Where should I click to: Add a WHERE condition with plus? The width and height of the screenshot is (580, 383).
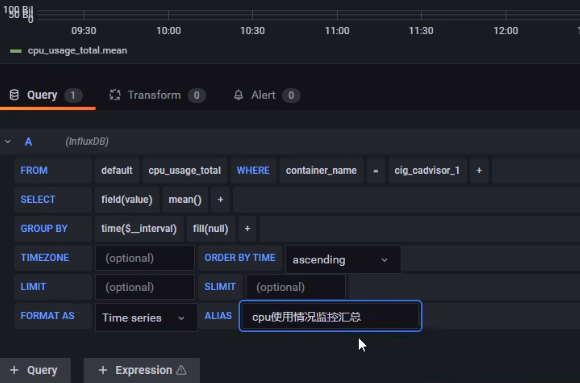(x=479, y=170)
